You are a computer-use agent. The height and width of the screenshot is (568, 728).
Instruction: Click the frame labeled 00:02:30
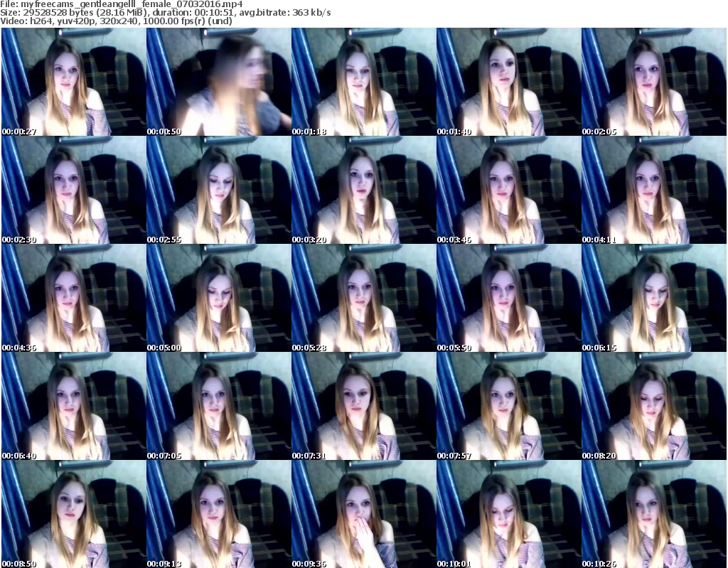(x=73, y=191)
